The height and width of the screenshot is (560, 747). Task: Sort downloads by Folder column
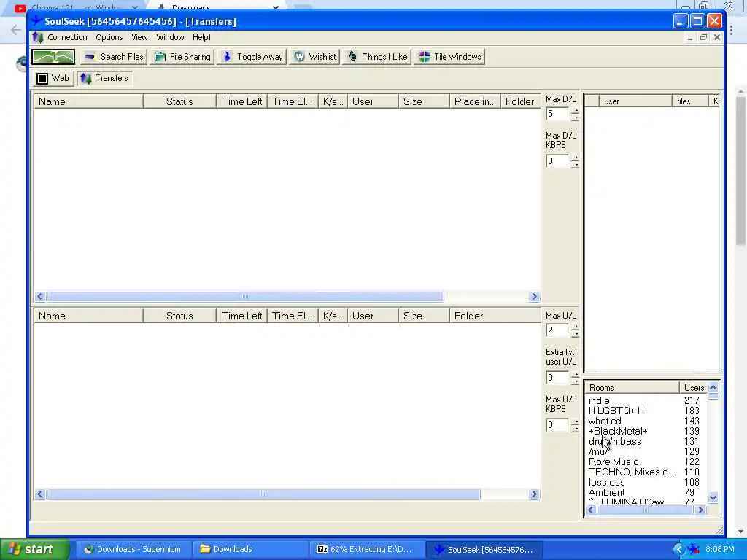[x=520, y=101]
